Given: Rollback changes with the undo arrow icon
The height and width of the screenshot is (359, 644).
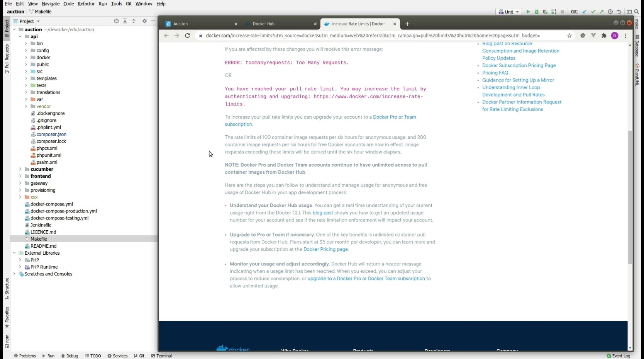Looking at the screenshot, I should pos(619,12).
